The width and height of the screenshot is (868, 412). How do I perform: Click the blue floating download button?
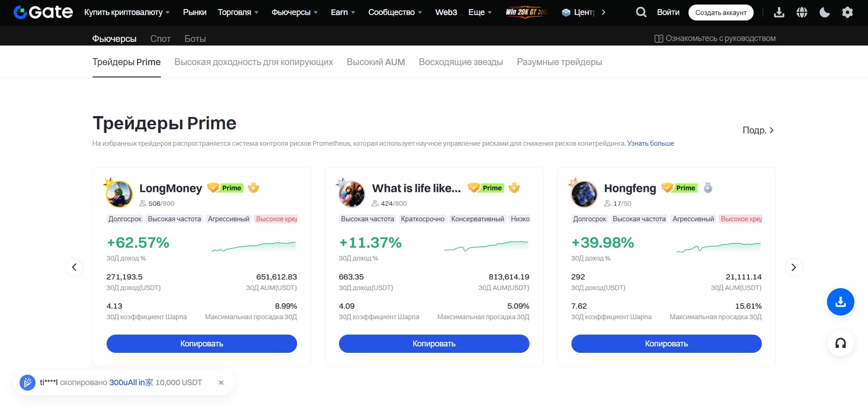[841, 302]
